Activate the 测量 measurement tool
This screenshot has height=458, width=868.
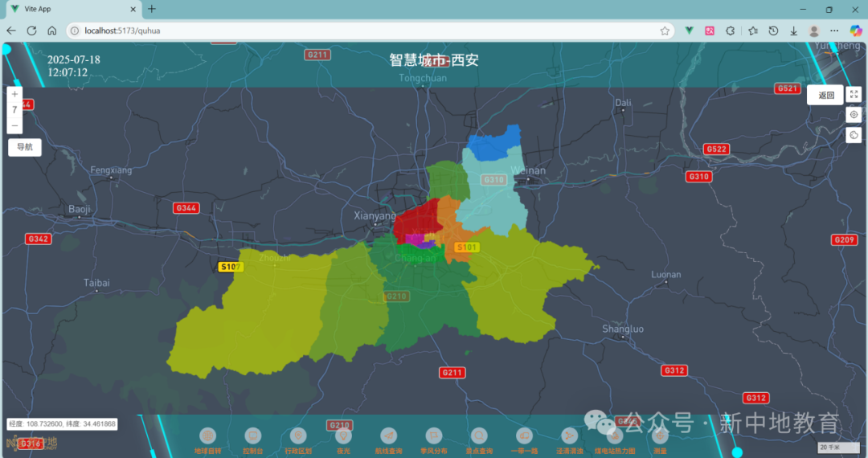660,441
